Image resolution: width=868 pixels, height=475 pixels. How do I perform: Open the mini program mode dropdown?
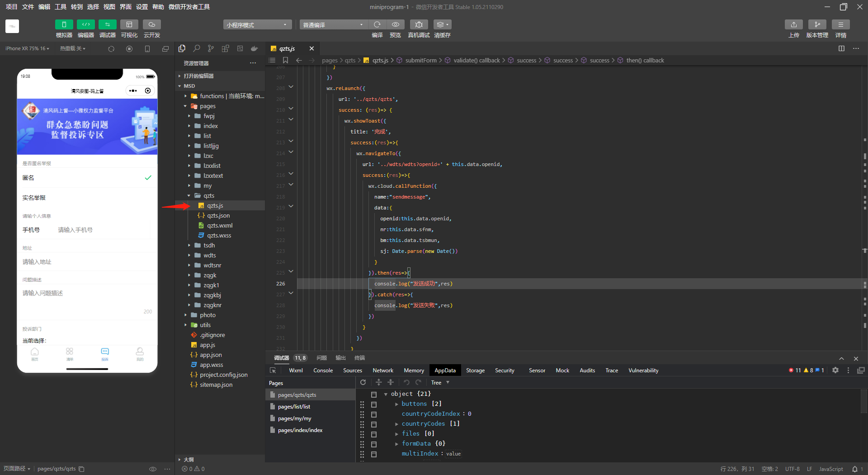pyautogui.click(x=257, y=25)
